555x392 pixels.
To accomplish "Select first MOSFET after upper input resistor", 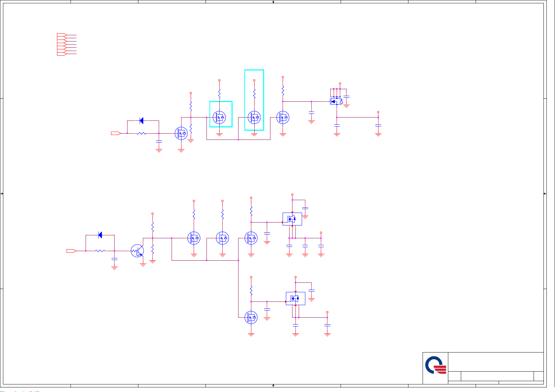I will 181,133.
